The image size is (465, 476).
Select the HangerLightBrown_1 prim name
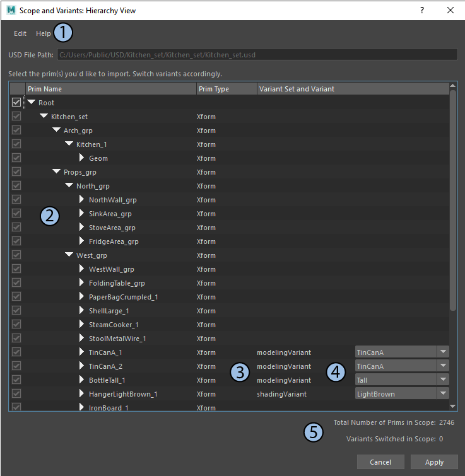point(123,394)
